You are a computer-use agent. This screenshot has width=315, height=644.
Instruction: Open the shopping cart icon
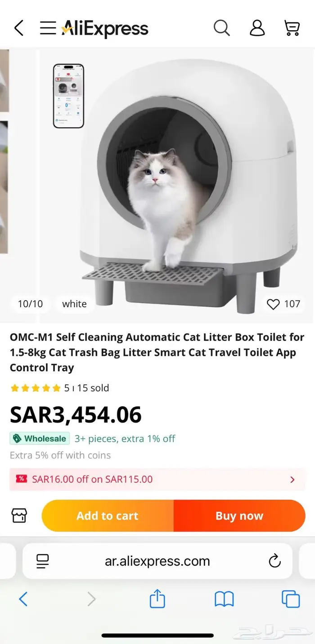(x=292, y=28)
